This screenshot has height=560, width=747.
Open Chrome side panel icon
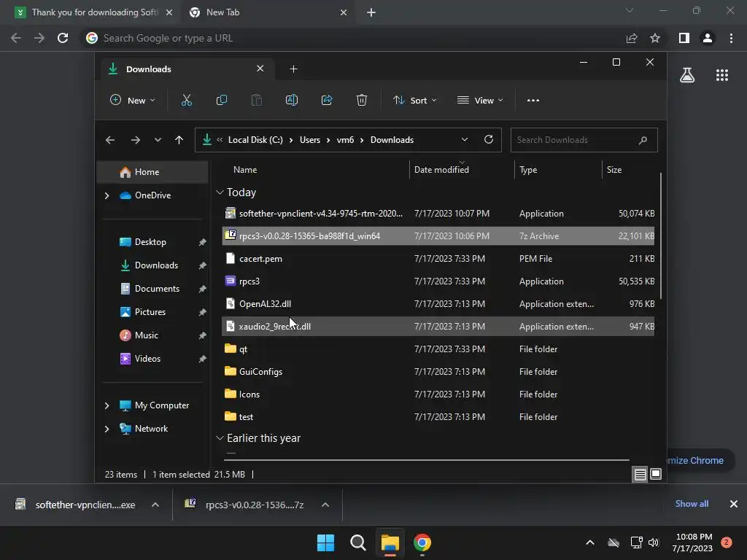pyautogui.click(x=684, y=38)
